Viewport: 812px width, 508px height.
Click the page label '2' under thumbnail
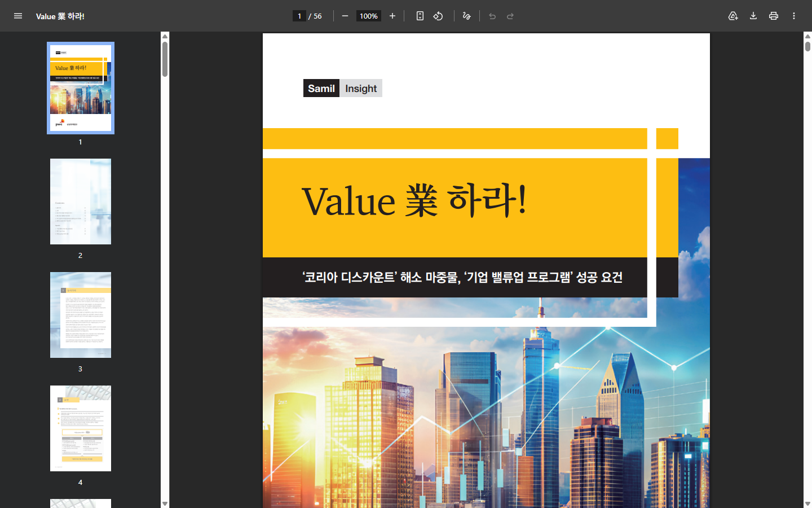(x=80, y=255)
